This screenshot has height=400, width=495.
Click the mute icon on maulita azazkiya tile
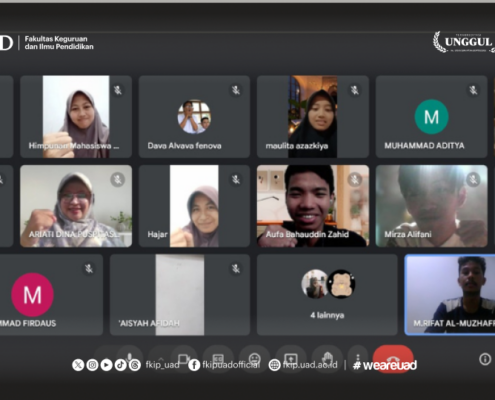pyautogui.click(x=354, y=90)
